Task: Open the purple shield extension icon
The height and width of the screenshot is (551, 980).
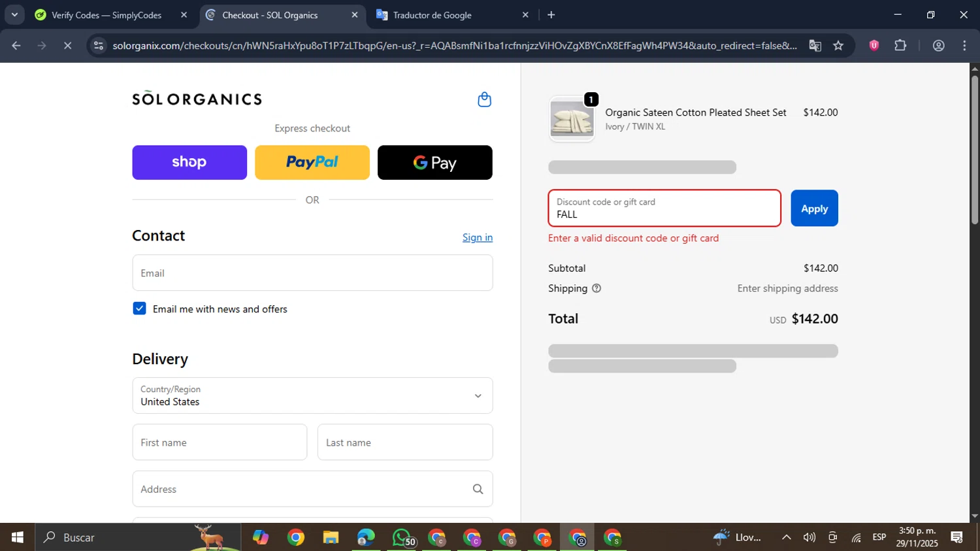Action: point(874,46)
